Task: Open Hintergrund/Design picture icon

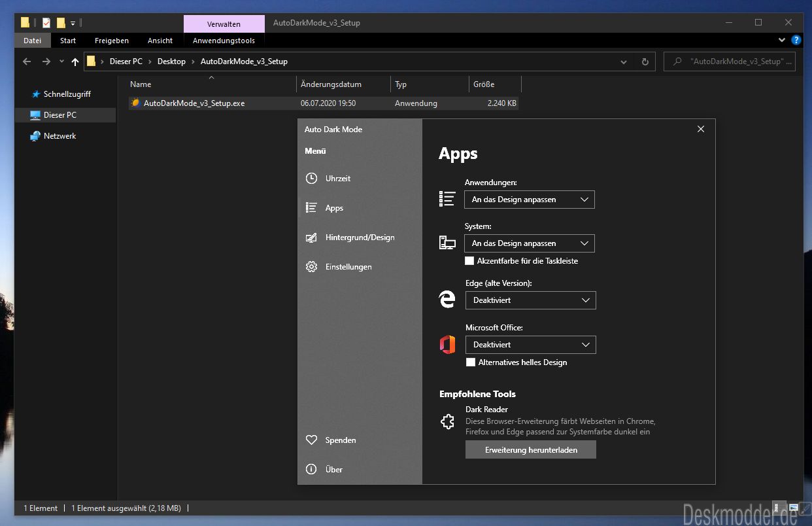Action: (312, 237)
